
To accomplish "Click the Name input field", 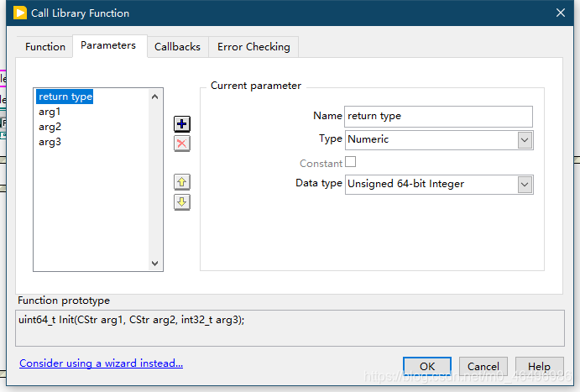I will pyautogui.click(x=438, y=117).
